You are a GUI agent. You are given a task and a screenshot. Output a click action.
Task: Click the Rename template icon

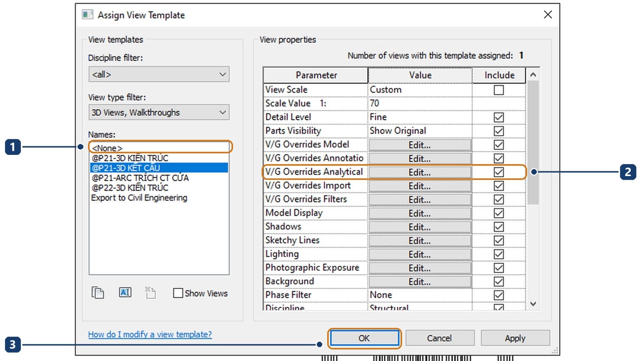125,292
